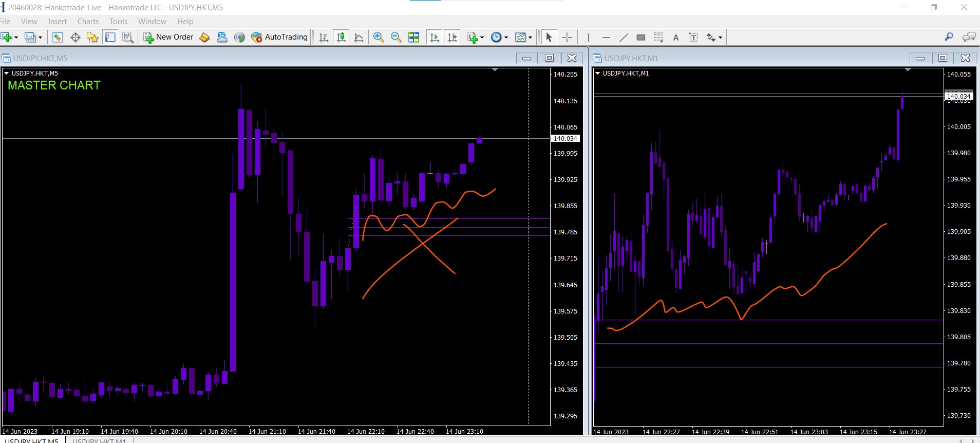This screenshot has width=980, height=443.
Task: Click the New Order button
Action: pyautogui.click(x=168, y=37)
